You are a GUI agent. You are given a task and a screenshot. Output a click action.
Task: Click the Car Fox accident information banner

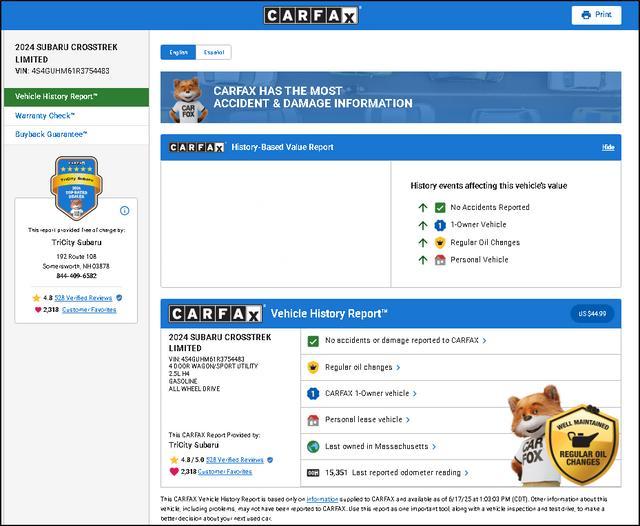click(x=391, y=98)
